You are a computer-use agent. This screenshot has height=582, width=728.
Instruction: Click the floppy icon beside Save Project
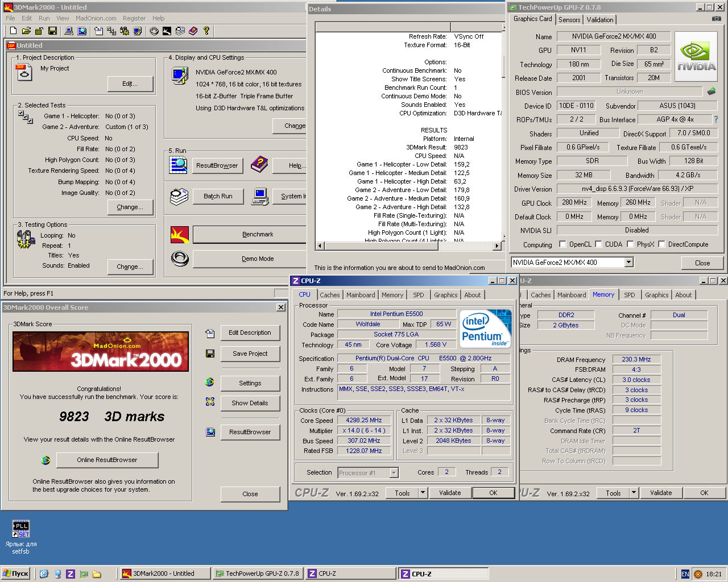(x=210, y=354)
